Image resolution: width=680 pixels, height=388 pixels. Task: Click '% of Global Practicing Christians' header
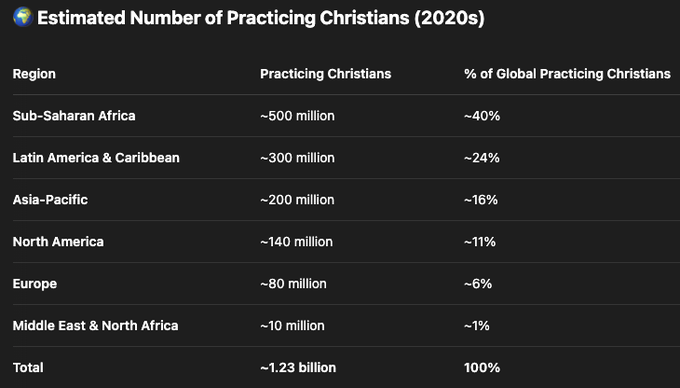(567, 74)
